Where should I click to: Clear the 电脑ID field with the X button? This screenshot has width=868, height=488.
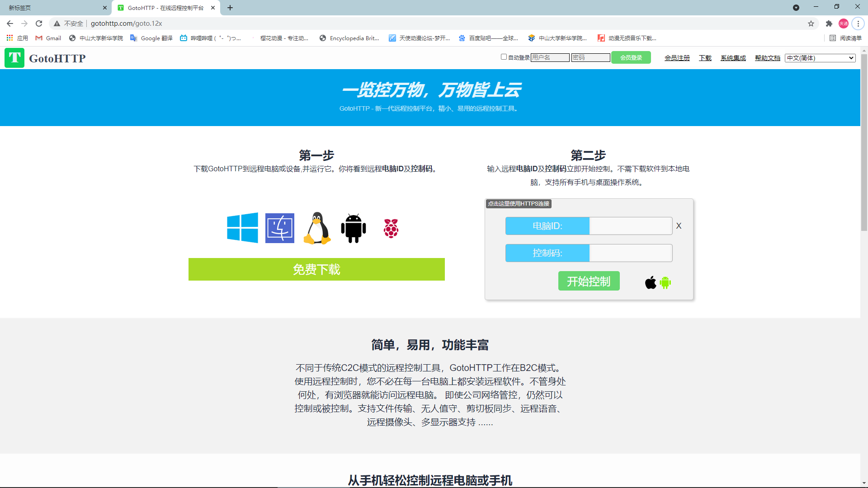tap(679, 225)
